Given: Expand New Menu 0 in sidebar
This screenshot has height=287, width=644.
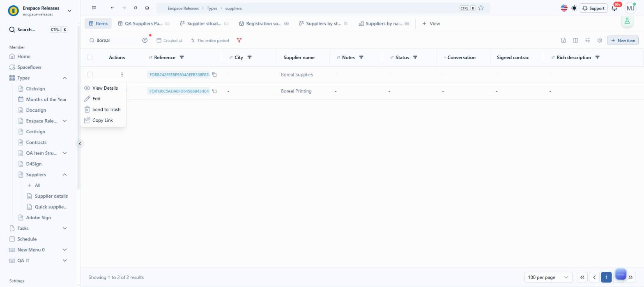Looking at the screenshot, I should point(64,250).
